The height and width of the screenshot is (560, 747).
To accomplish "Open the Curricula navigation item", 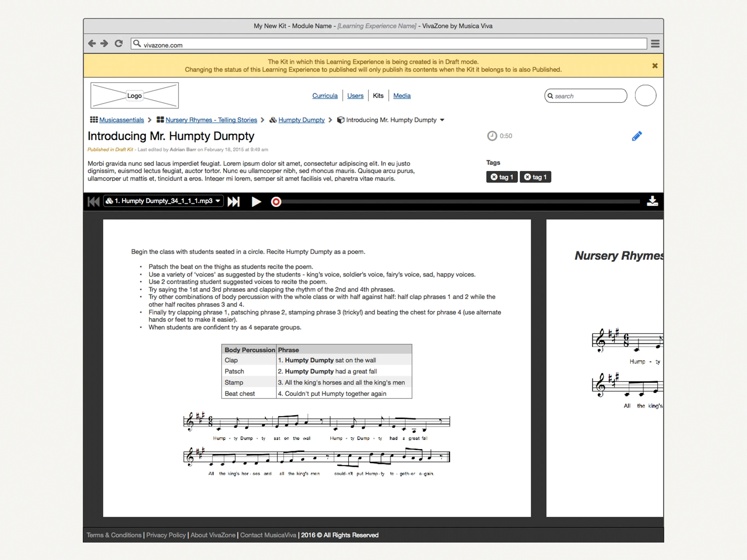I will (325, 96).
